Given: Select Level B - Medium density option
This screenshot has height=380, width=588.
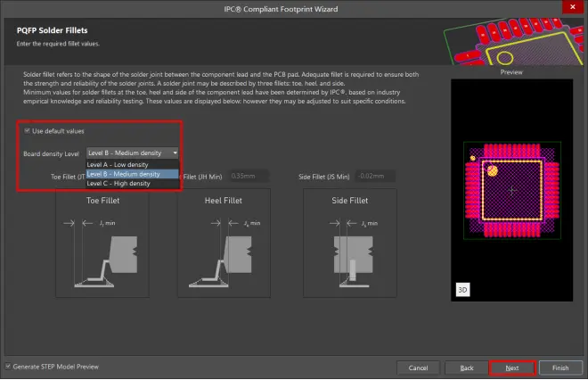Looking at the screenshot, I should (133, 174).
